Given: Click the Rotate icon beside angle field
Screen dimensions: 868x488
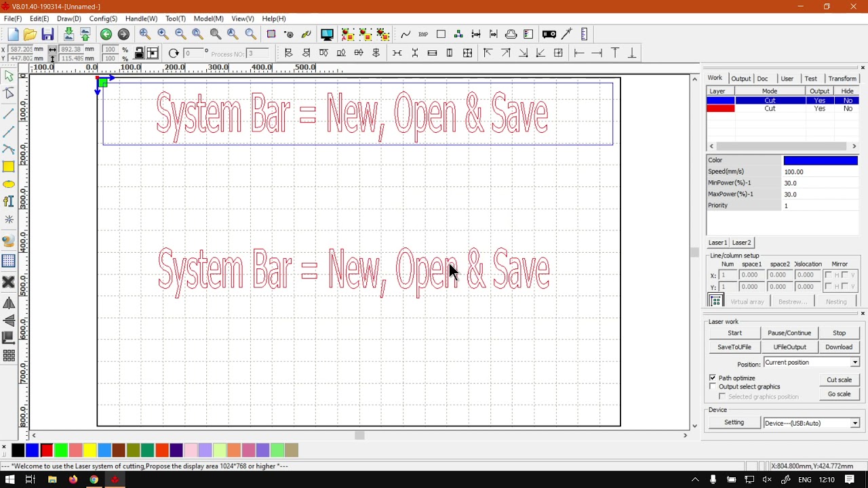Looking at the screenshot, I should coord(174,53).
